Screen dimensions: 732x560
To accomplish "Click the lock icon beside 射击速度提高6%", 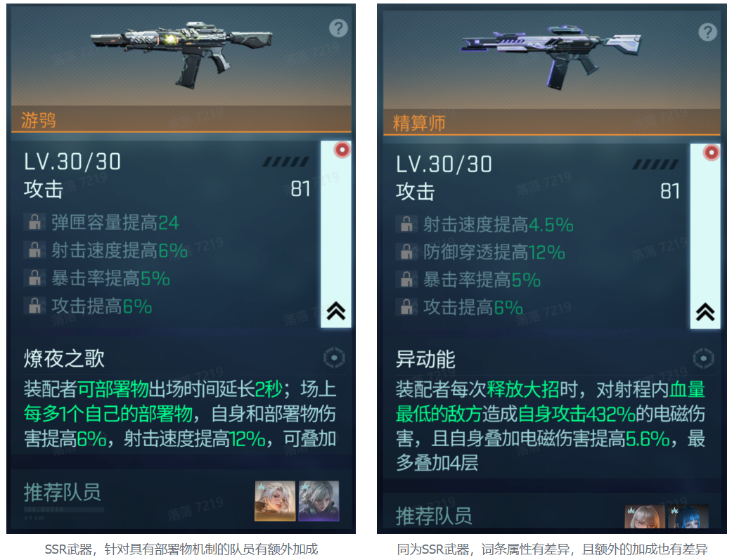I will [x=34, y=250].
